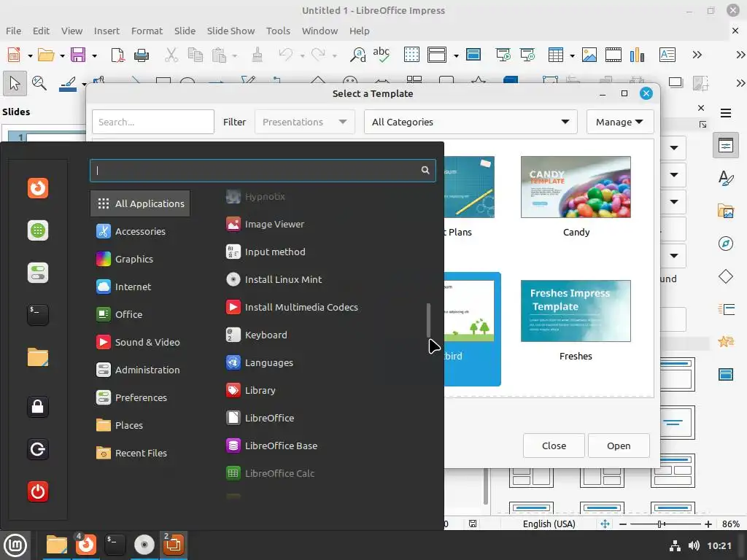This screenshot has width=747, height=560.
Task: Click the red power Quit icon
Action: 38,491
